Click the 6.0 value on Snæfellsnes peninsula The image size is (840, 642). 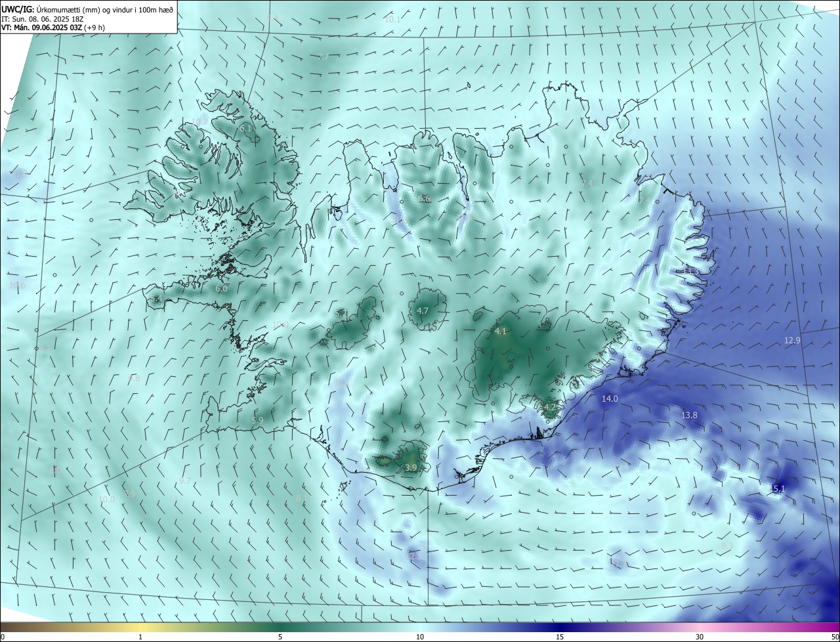click(221, 288)
